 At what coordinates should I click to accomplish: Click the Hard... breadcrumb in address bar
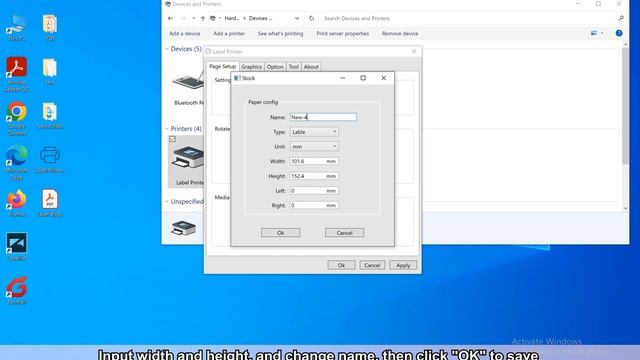(232, 18)
